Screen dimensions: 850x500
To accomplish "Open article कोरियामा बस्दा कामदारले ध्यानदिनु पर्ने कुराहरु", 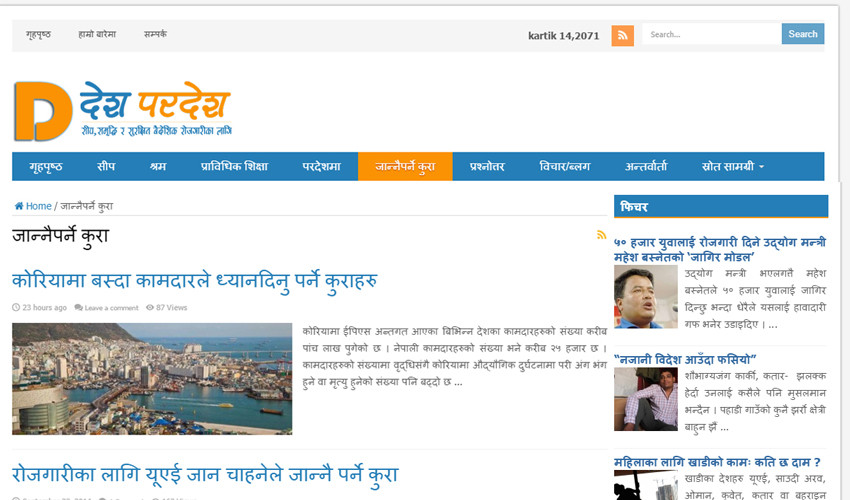I will [x=195, y=280].
